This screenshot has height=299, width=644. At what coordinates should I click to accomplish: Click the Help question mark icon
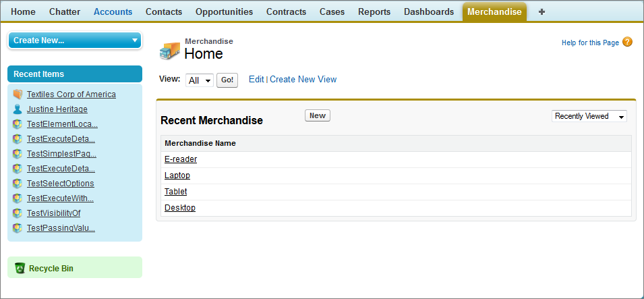pos(627,42)
